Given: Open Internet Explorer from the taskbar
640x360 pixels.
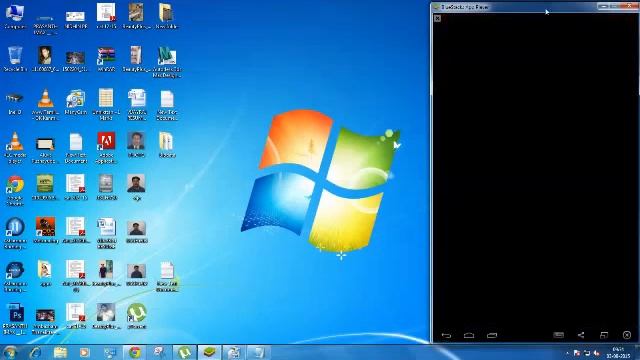Looking at the screenshot, I should point(36,352).
